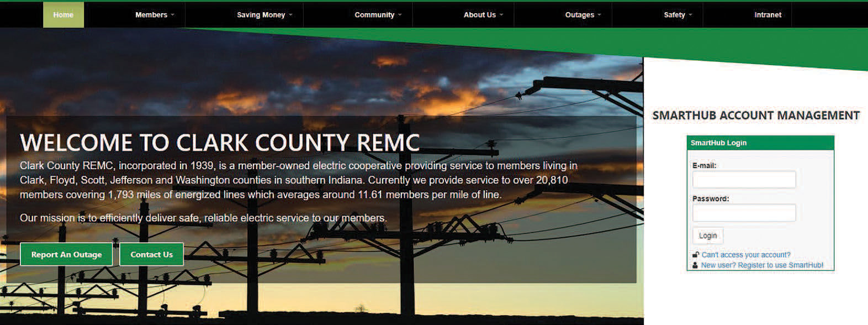Open the Intranet menu item
Viewport: 868px width, 325px height.
click(768, 15)
